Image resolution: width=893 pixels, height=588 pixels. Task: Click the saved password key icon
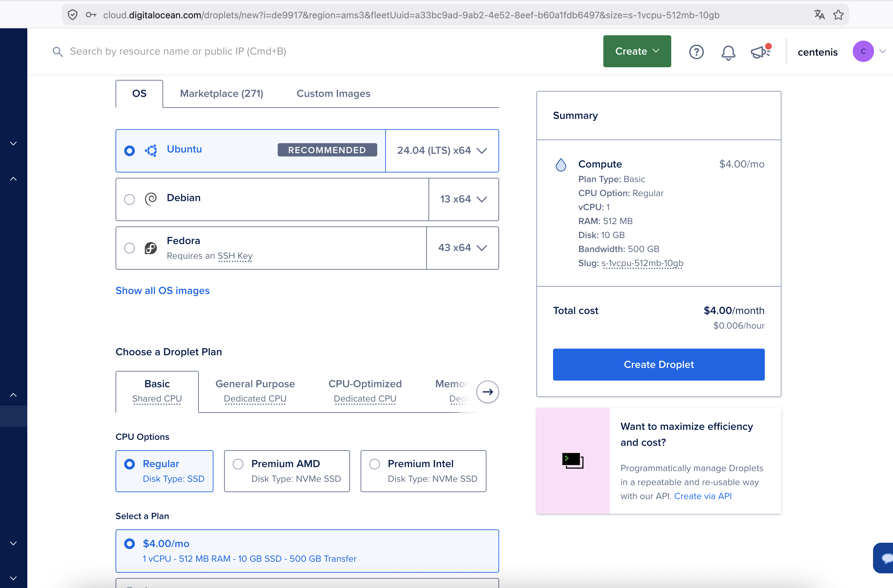(x=91, y=15)
